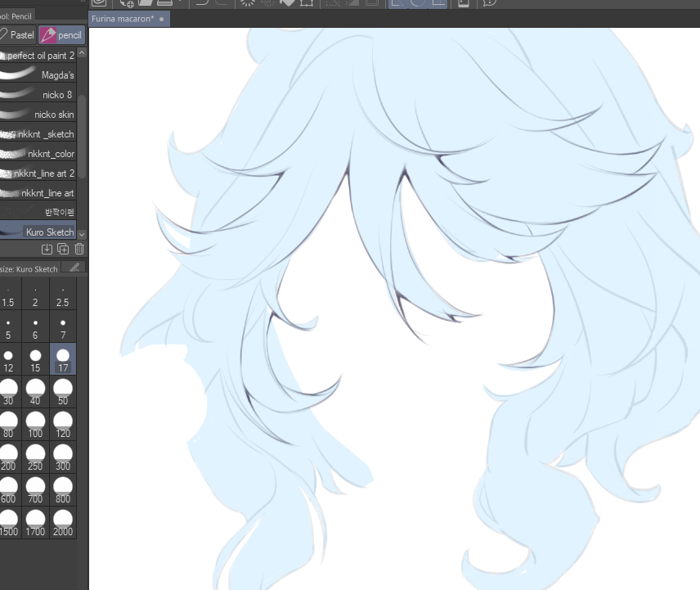Image resolution: width=700 pixels, height=590 pixels.
Task: Click the sub tool list scrollbar thumb
Action: (82, 136)
